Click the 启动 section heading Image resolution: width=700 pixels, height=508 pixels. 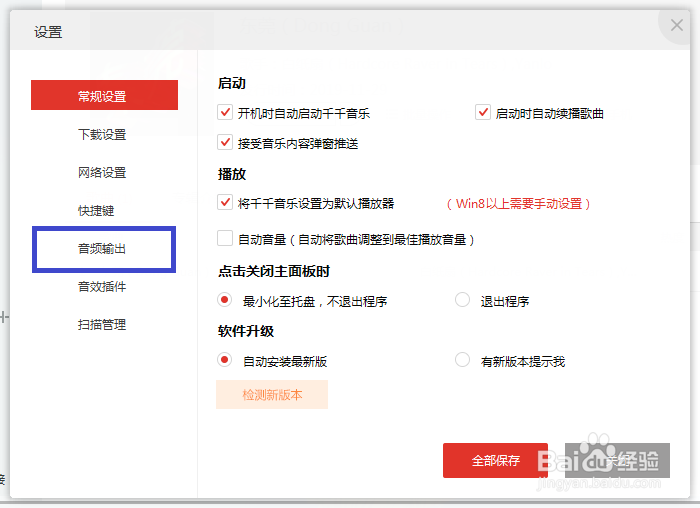click(232, 83)
